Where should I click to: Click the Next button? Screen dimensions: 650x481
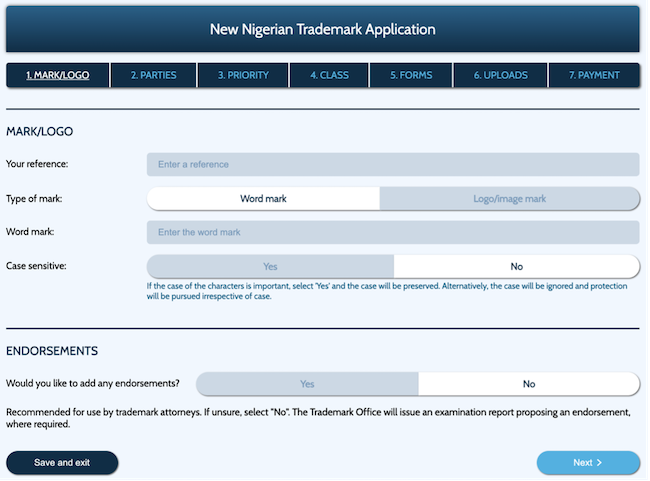(x=587, y=463)
